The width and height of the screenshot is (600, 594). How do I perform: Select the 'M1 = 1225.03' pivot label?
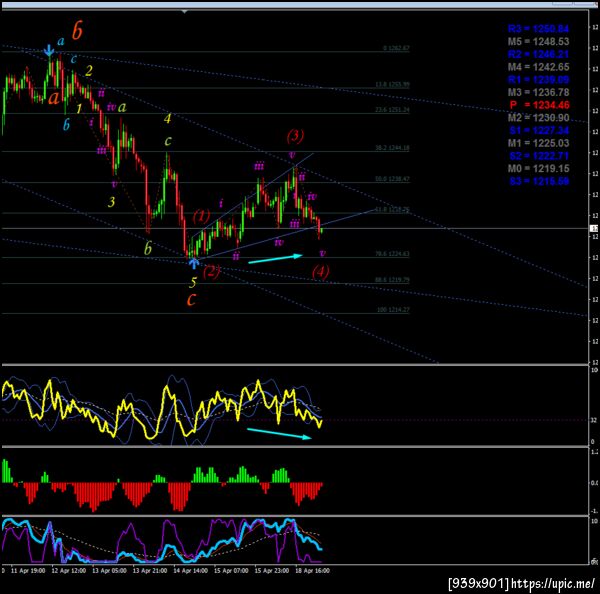point(538,143)
